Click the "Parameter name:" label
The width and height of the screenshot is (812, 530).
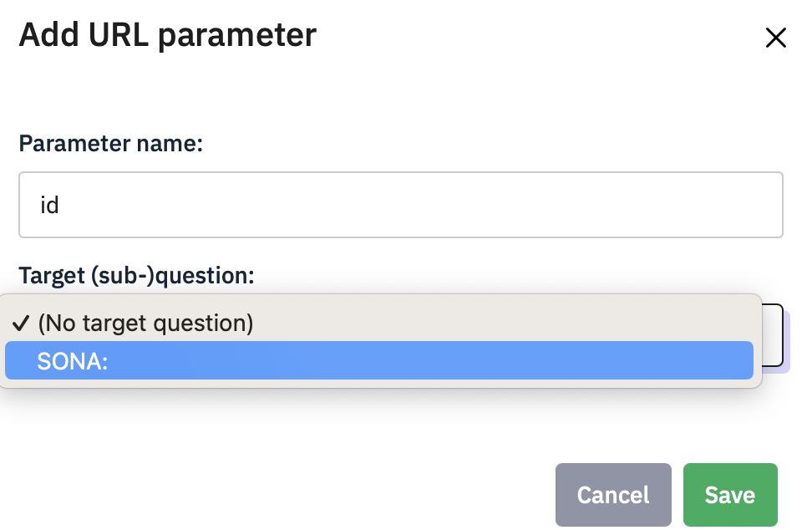[111, 143]
